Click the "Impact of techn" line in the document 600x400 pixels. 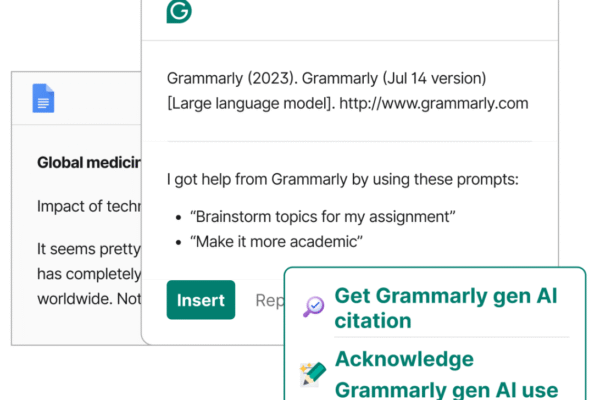pyautogui.click(x=88, y=206)
